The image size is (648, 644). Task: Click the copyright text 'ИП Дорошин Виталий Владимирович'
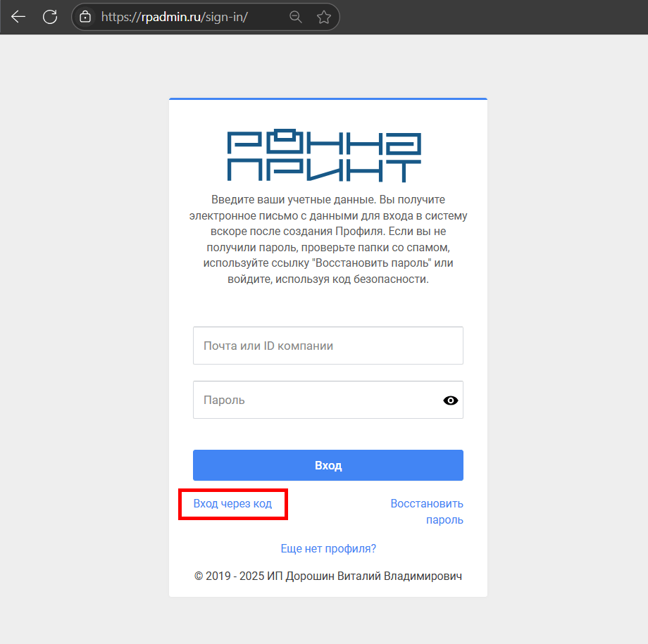coord(365,576)
